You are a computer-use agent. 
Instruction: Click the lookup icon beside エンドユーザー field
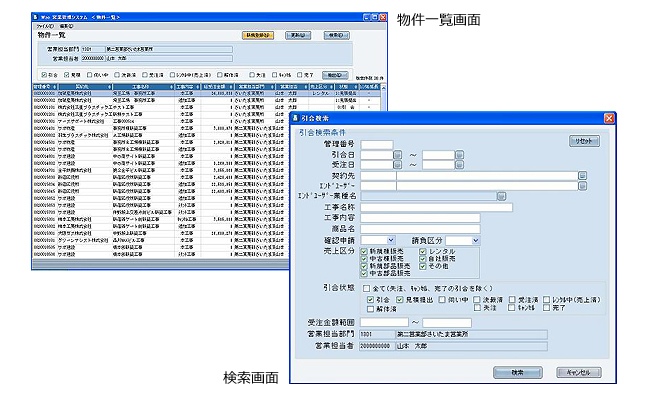point(583,187)
